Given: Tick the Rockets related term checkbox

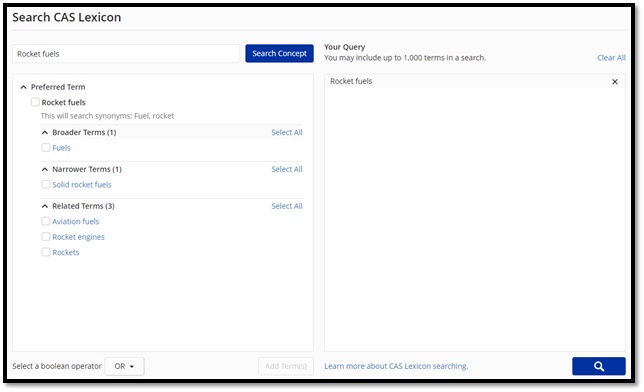Looking at the screenshot, I should click(46, 252).
